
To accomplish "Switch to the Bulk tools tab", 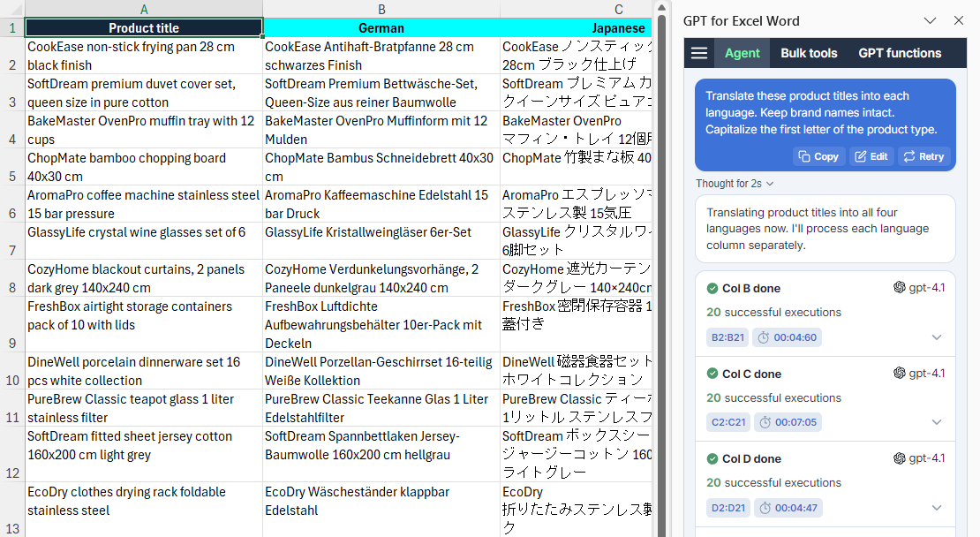I will pos(808,53).
